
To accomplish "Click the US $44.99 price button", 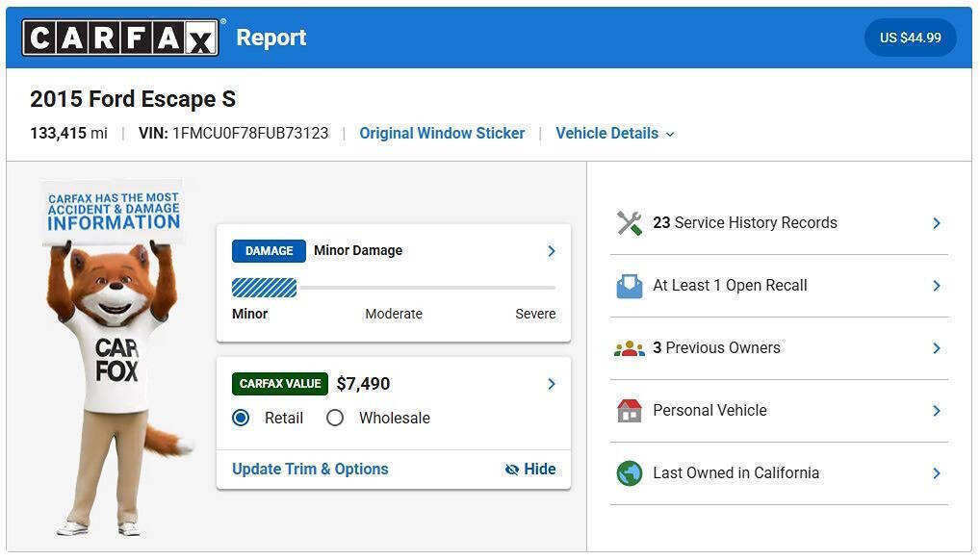I will [x=910, y=38].
